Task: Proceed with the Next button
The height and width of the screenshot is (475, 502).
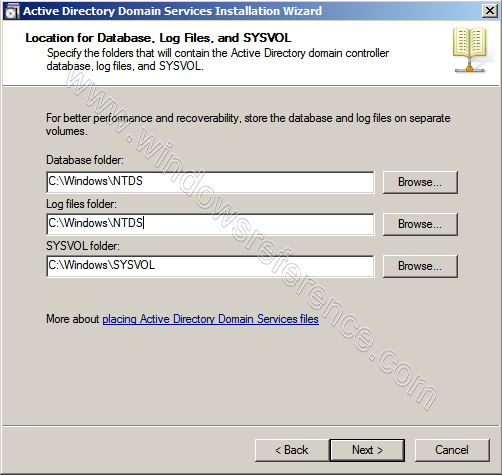Action: [x=367, y=450]
